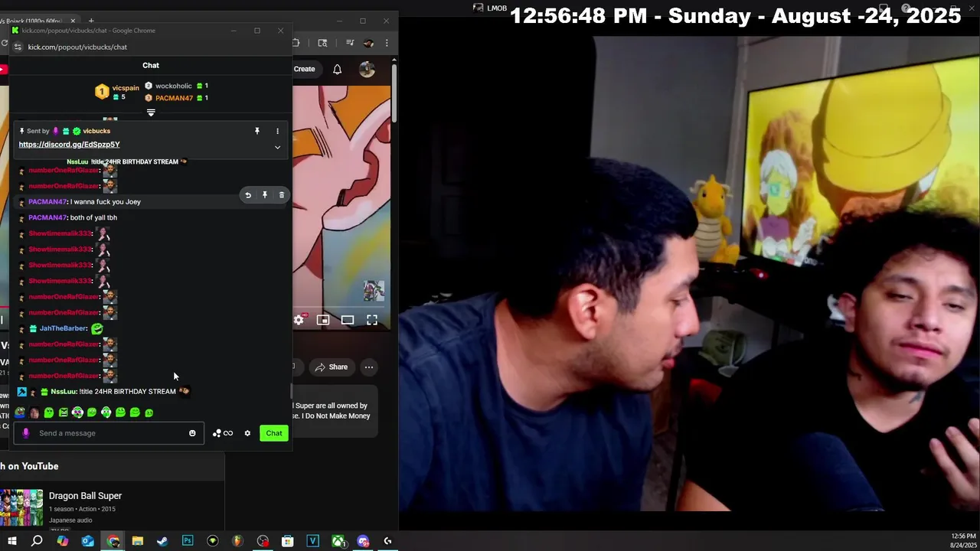Close the Bojack video browser tab
The image size is (980, 551).
(x=73, y=21)
